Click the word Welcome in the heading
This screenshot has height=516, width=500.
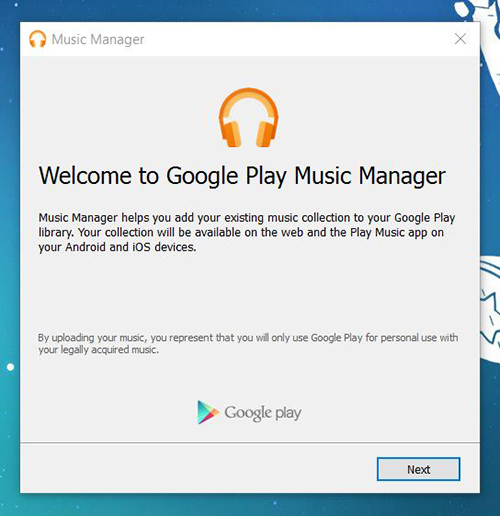85,176
